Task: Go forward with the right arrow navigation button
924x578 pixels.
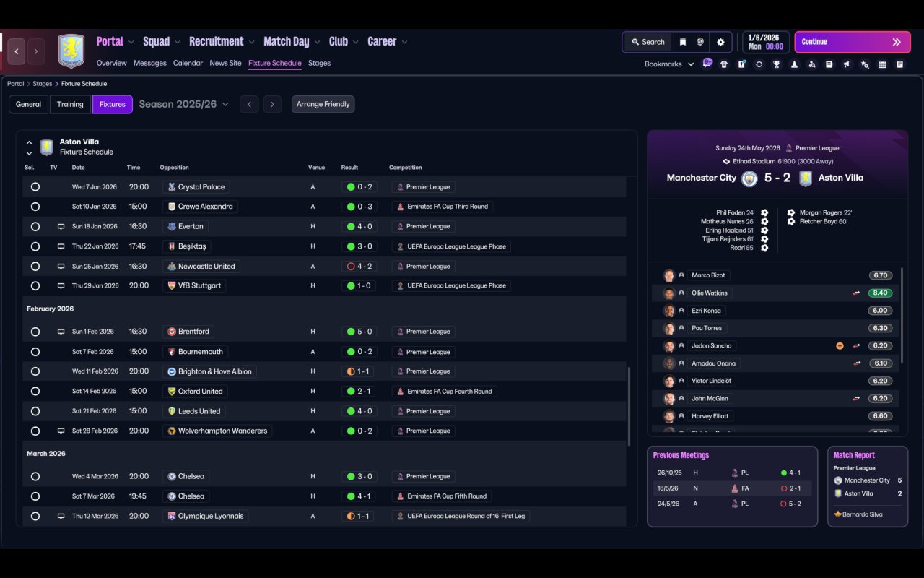Action: [36, 51]
